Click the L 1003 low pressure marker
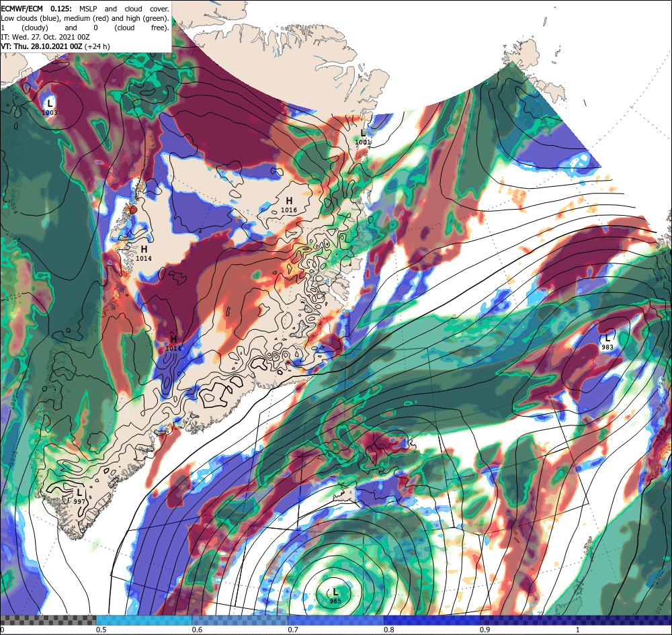 [x=50, y=107]
